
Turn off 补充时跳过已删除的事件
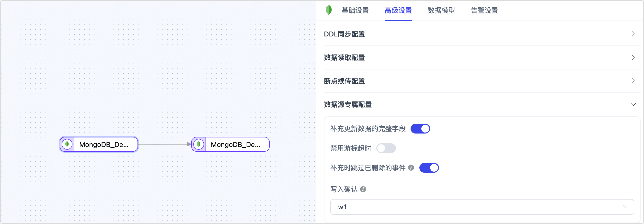429,168
